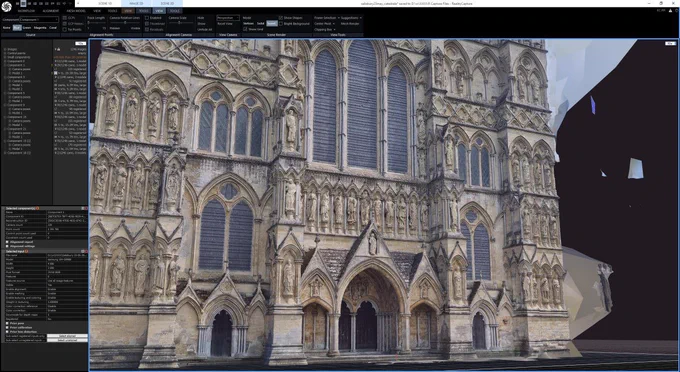Viewport: 680px width, 372px height.
Task: Toggle the Show Shapes checkbox
Action: [281, 18]
